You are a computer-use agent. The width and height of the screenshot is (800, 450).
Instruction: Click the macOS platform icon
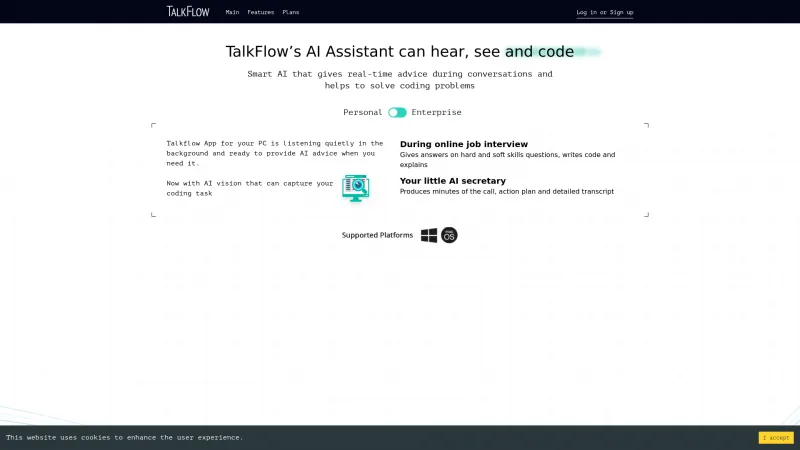pyautogui.click(x=449, y=235)
